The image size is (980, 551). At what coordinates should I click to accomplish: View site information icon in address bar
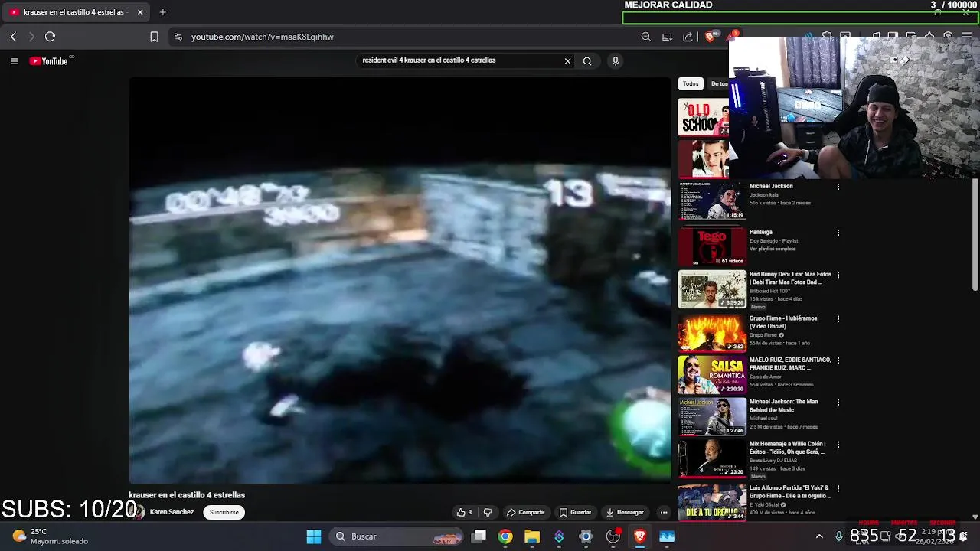[178, 37]
